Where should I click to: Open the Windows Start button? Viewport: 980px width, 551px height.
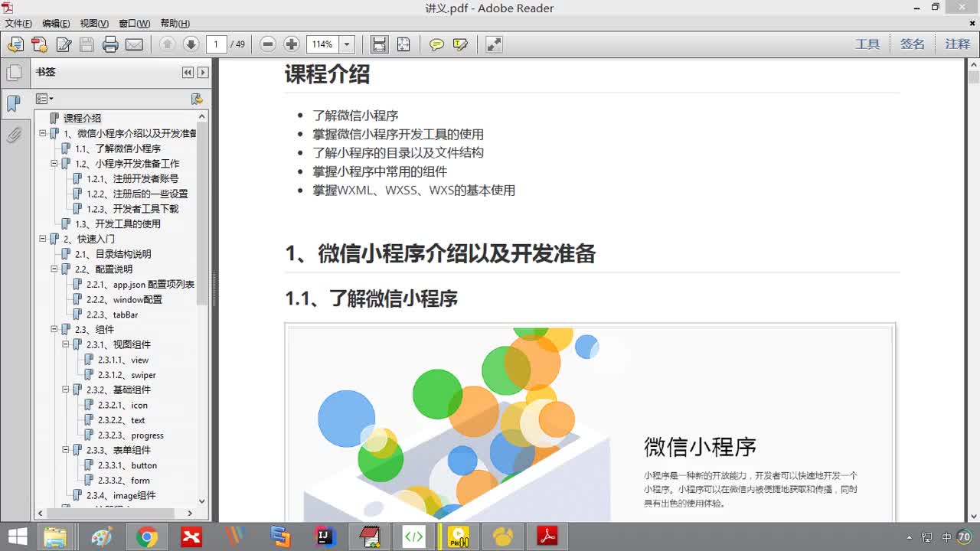18,536
